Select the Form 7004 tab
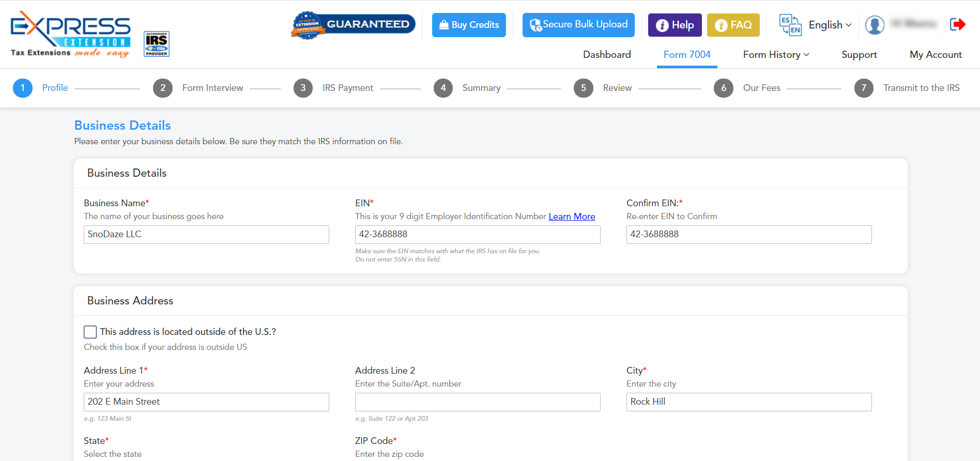 coord(687,55)
